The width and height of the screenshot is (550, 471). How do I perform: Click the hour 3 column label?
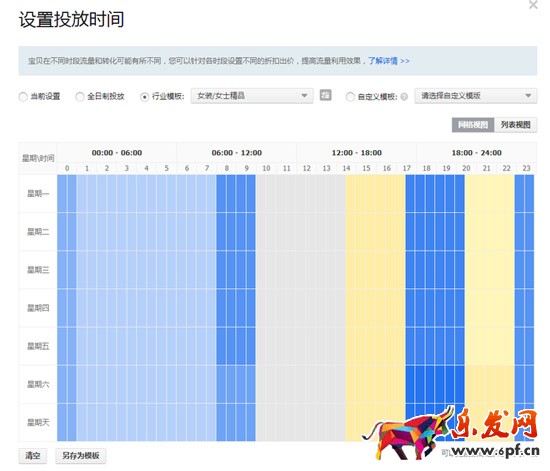127,168
